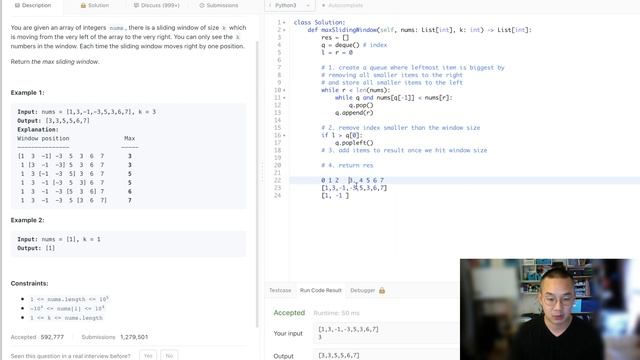Fold the if block on line 16
The height and width of the screenshot is (360, 640).
coord(284,135)
